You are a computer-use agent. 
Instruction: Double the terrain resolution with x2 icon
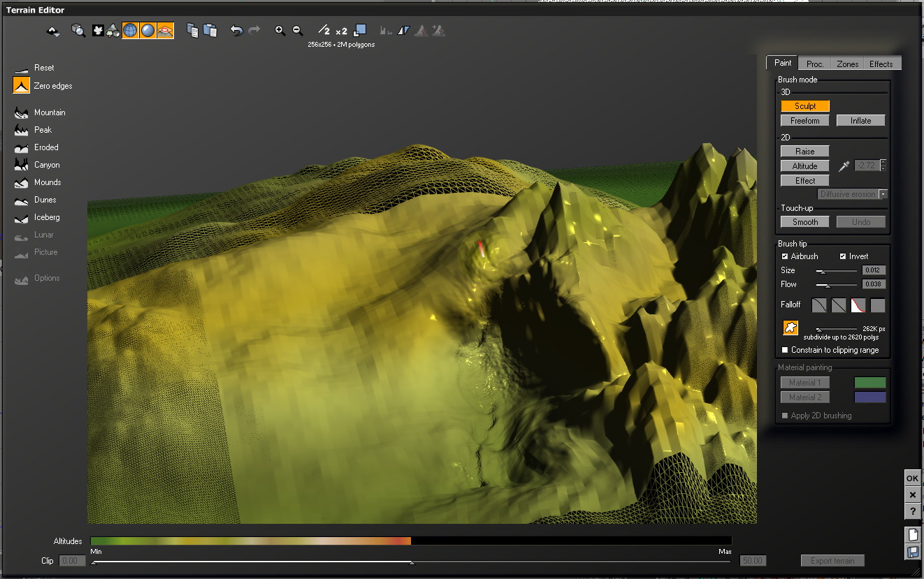[x=341, y=31]
